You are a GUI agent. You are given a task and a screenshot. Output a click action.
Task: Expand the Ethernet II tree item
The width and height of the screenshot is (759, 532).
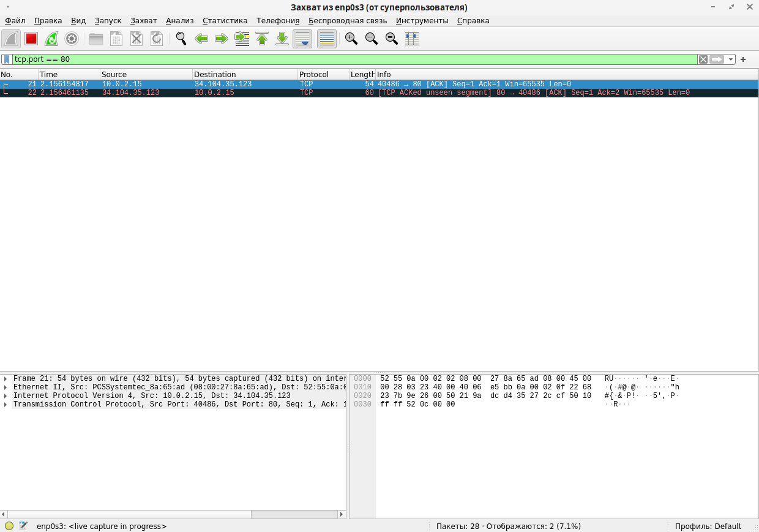tap(6, 388)
